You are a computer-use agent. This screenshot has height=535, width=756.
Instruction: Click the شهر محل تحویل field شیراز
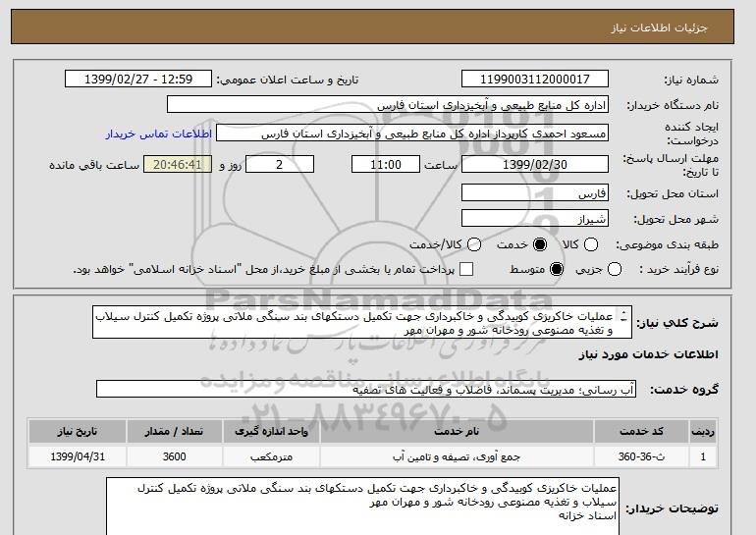point(535,218)
